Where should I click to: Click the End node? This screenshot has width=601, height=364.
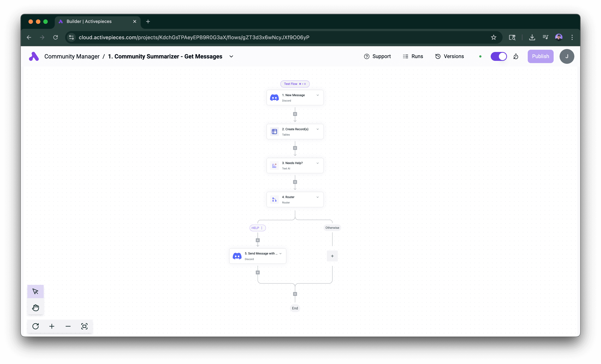coord(295,308)
